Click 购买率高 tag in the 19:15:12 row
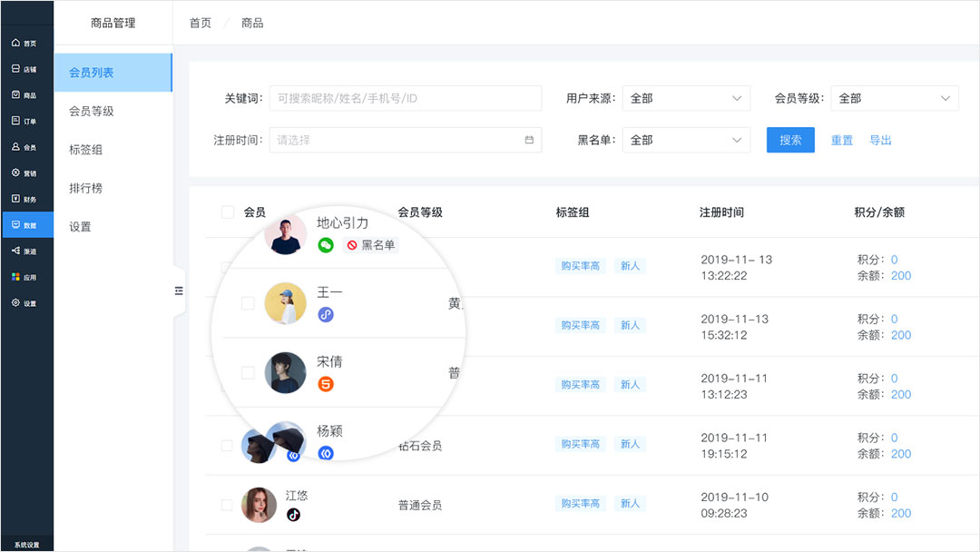 [x=580, y=444]
